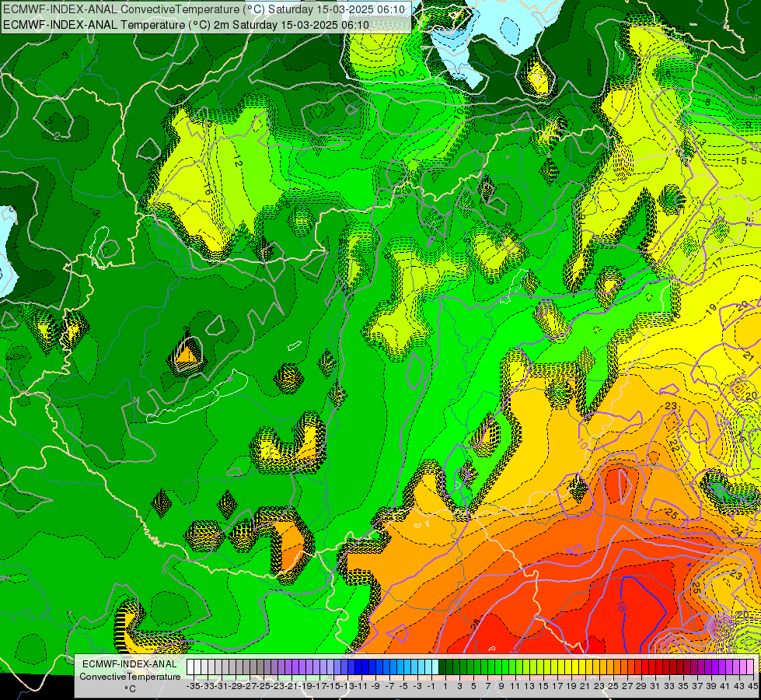Image resolution: width=761 pixels, height=700 pixels.
Task: Select the ConvectiveTemperature title line at top
Action: pos(204,9)
